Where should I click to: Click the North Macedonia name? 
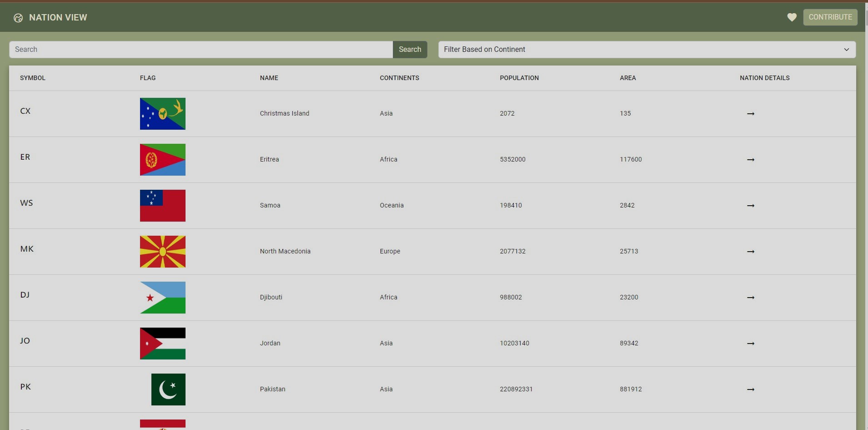click(x=285, y=251)
